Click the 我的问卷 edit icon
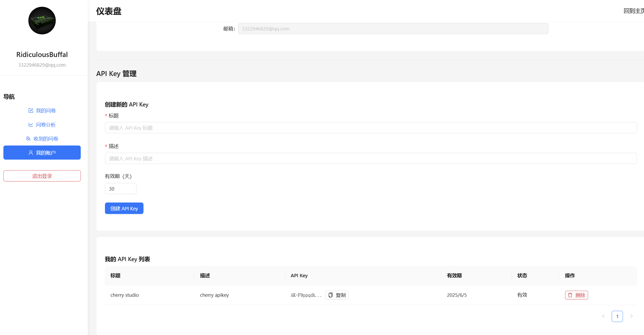644x335 pixels. pos(31,111)
